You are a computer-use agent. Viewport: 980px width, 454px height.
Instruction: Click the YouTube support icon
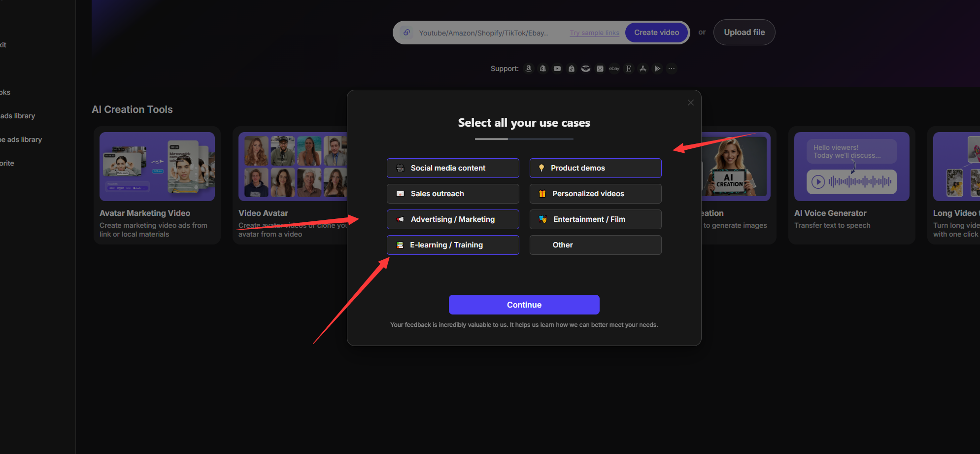click(x=557, y=69)
